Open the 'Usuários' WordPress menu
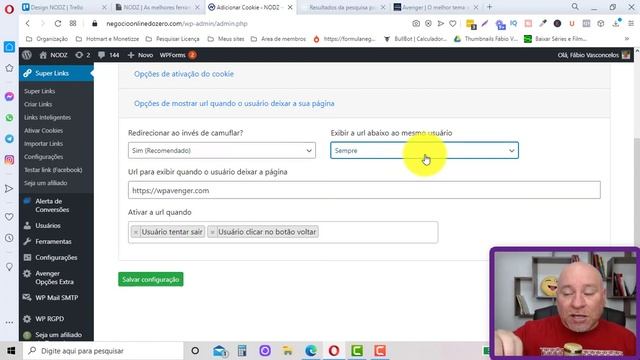This screenshot has height=360, width=640. pyautogui.click(x=48, y=225)
